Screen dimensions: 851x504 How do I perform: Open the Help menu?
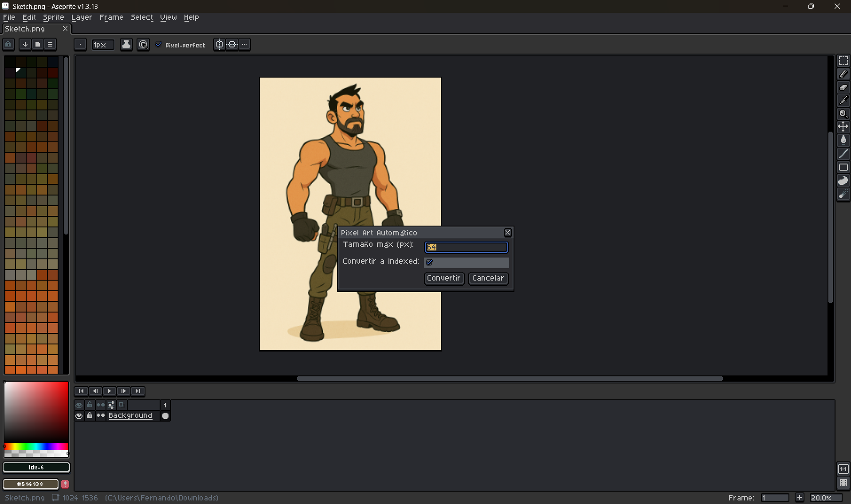pyautogui.click(x=192, y=17)
